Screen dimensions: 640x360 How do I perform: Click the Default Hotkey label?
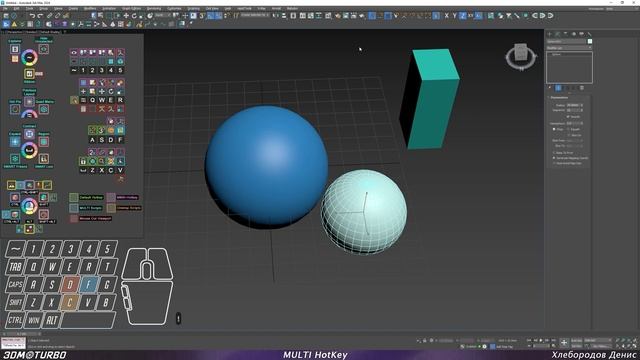tap(91, 198)
